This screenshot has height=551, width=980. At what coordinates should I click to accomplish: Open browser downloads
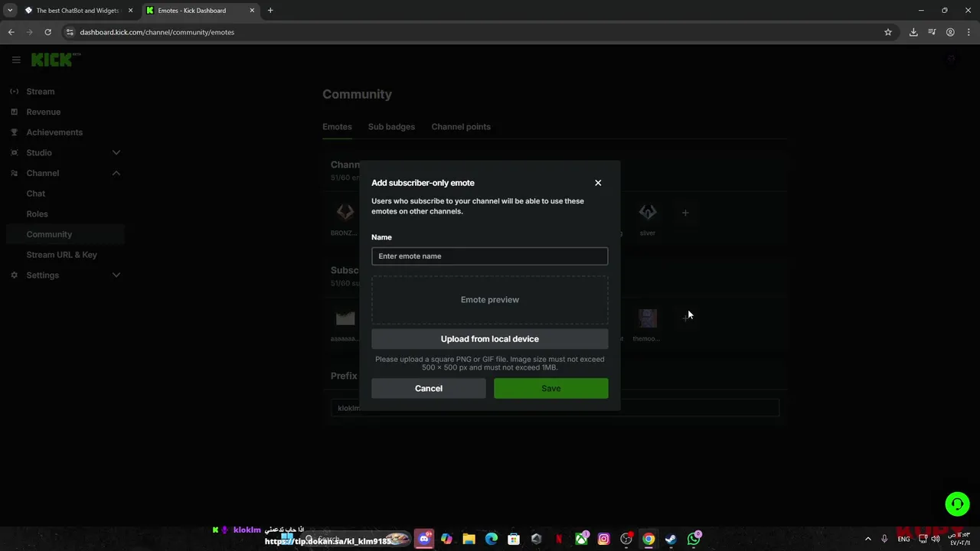pos(913,32)
